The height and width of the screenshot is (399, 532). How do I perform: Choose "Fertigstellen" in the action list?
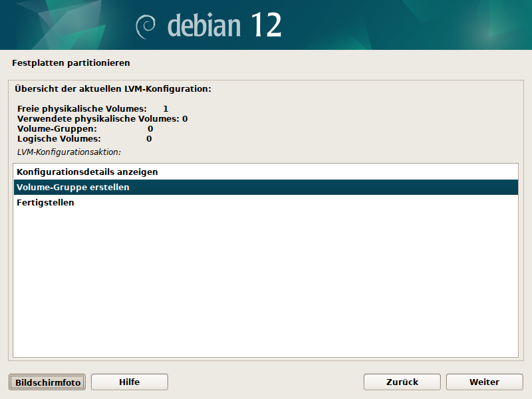[x=45, y=203]
